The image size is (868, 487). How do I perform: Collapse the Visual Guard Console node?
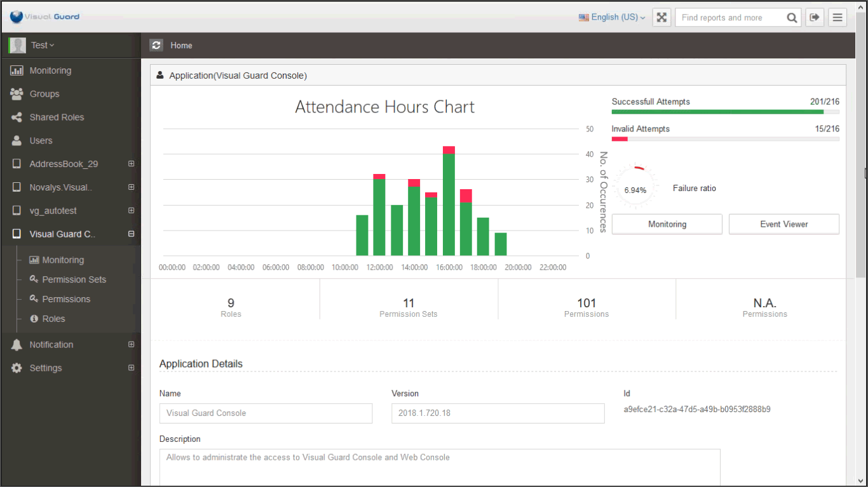coord(131,234)
